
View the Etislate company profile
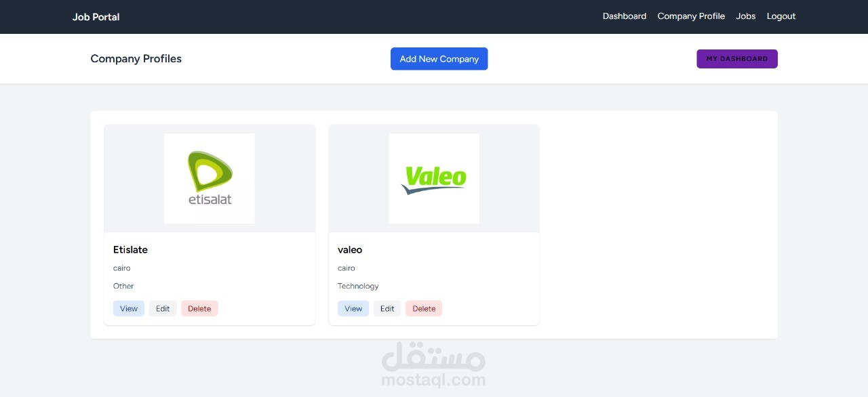(x=129, y=308)
